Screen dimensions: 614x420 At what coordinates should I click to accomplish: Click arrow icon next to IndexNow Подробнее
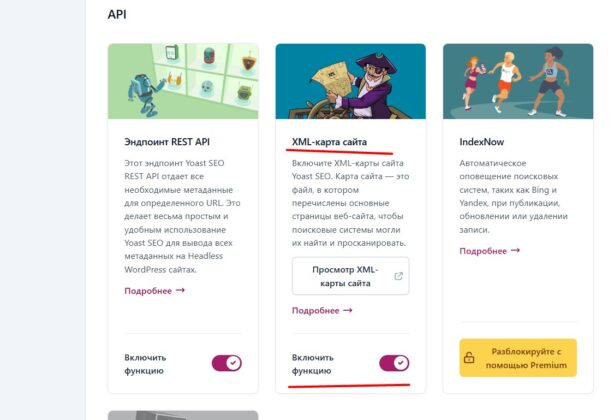pyautogui.click(x=515, y=251)
